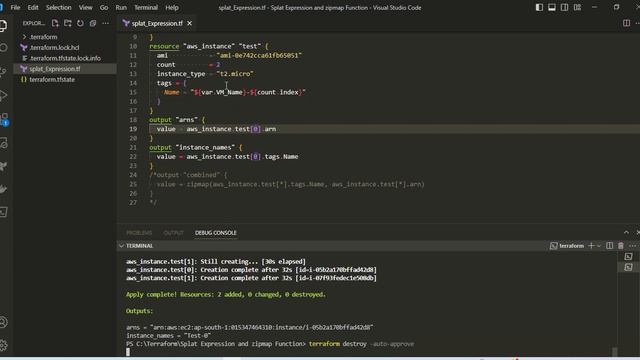
Task: Open the Help menu
Action: point(172,7)
